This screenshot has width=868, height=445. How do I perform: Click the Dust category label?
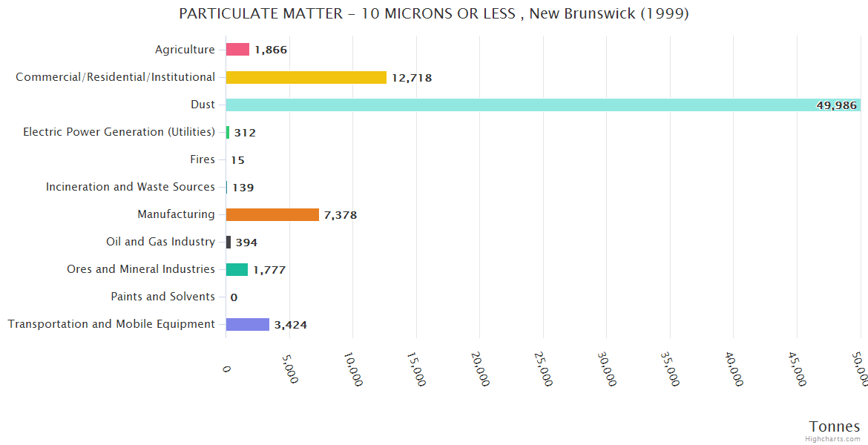(x=203, y=105)
